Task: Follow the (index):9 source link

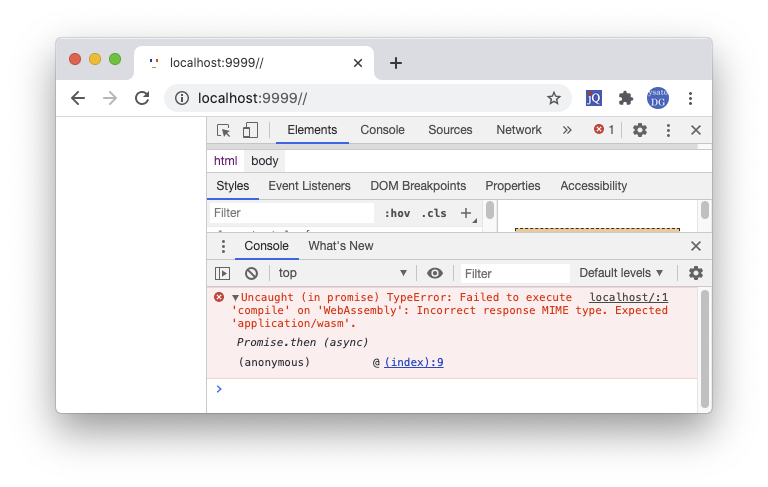Action: (x=414, y=362)
